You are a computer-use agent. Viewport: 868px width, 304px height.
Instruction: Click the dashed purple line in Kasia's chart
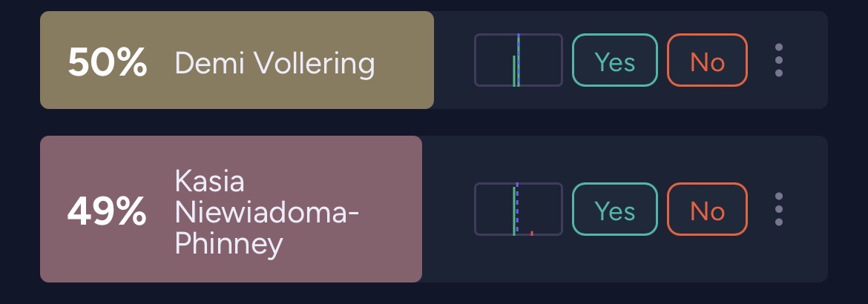point(517,209)
